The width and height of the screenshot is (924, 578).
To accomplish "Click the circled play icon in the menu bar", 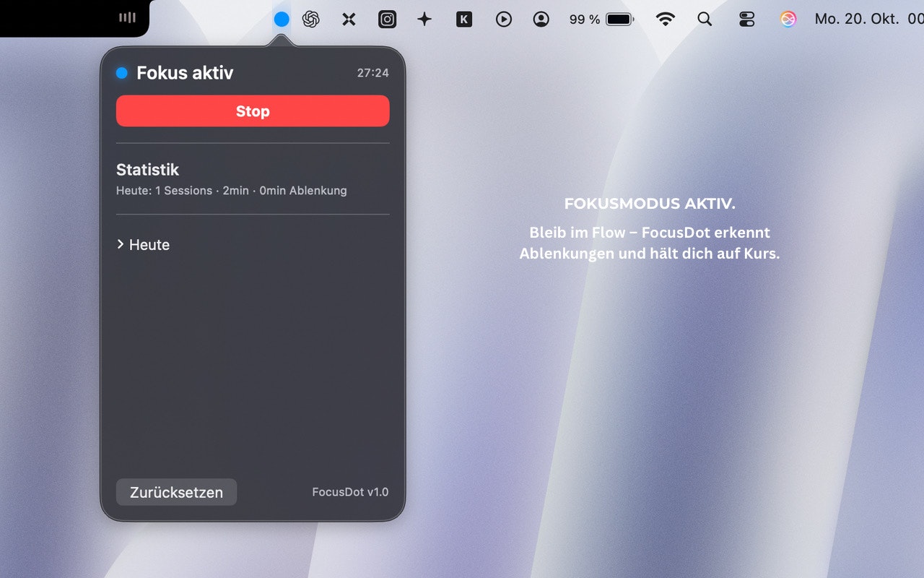I will pos(503,19).
